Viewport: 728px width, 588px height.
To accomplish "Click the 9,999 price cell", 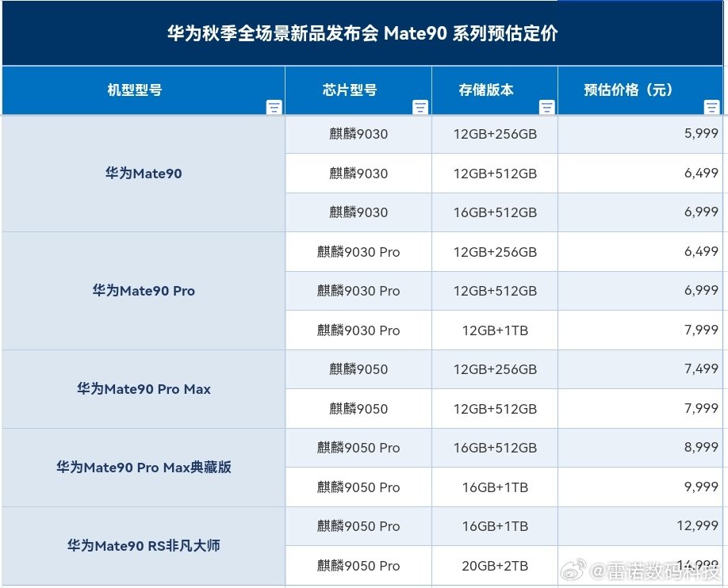I will [641, 487].
